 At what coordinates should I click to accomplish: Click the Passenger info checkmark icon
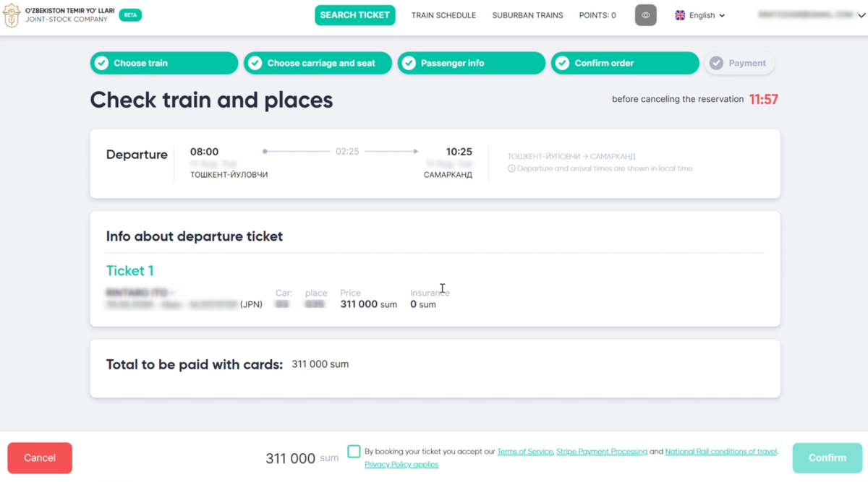tap(409, 63)
